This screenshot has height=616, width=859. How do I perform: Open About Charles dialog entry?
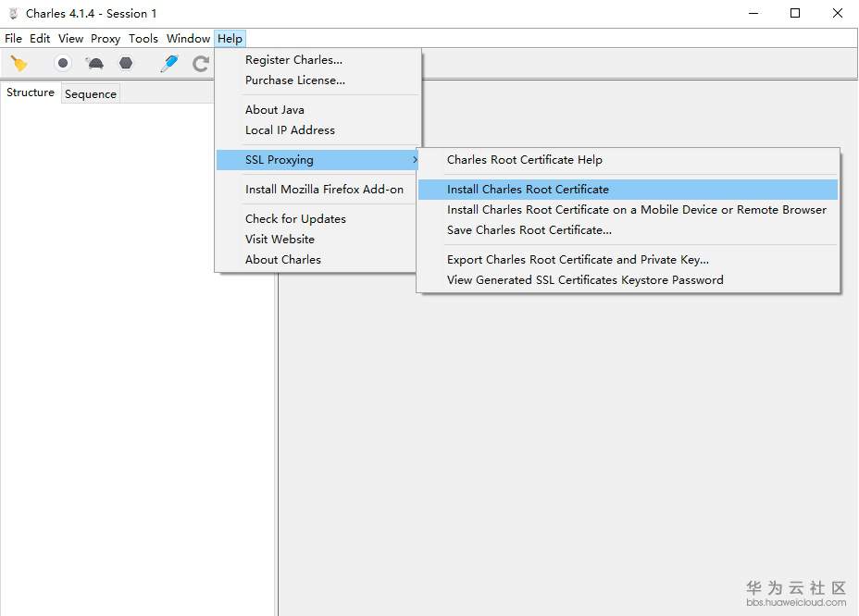click(317, 260)
